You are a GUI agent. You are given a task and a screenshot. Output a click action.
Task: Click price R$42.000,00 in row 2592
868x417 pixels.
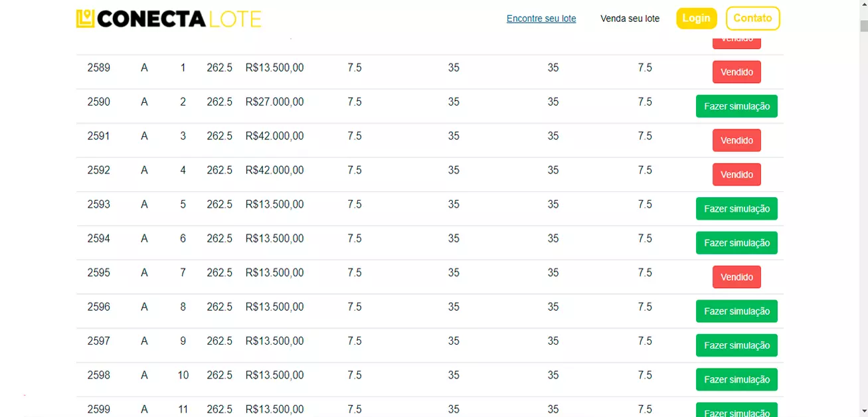[x=274, y=170]
